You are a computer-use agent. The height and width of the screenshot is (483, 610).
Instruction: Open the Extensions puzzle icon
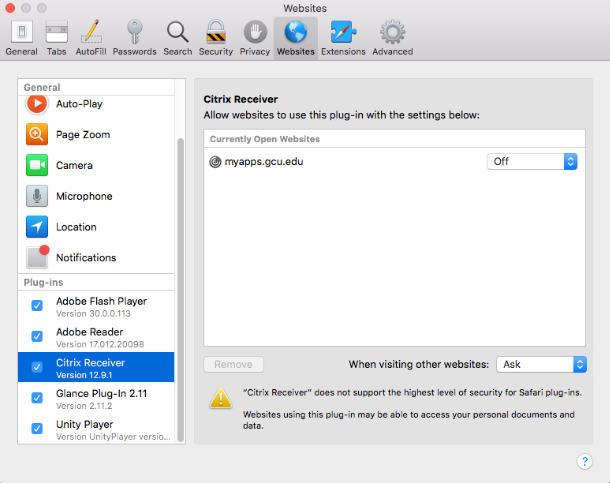343,32
